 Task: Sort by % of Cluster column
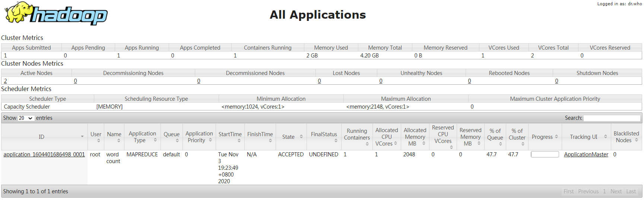pos(517,137)
